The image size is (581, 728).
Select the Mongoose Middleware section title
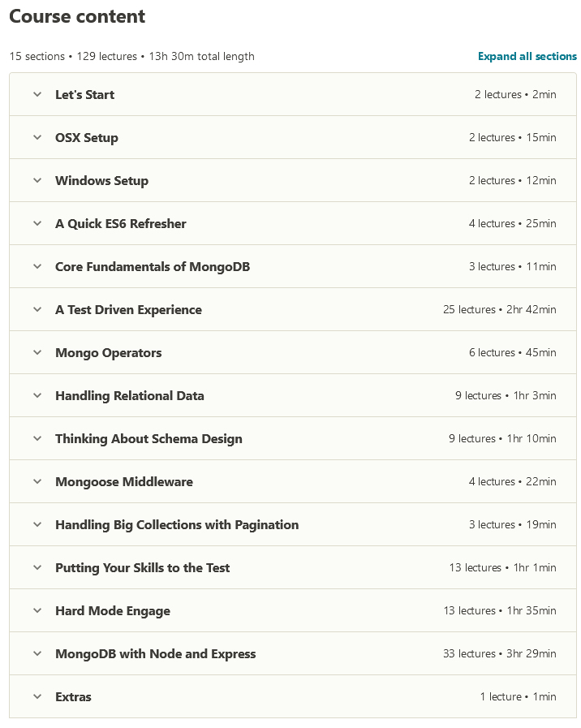(x=123, y=482)
